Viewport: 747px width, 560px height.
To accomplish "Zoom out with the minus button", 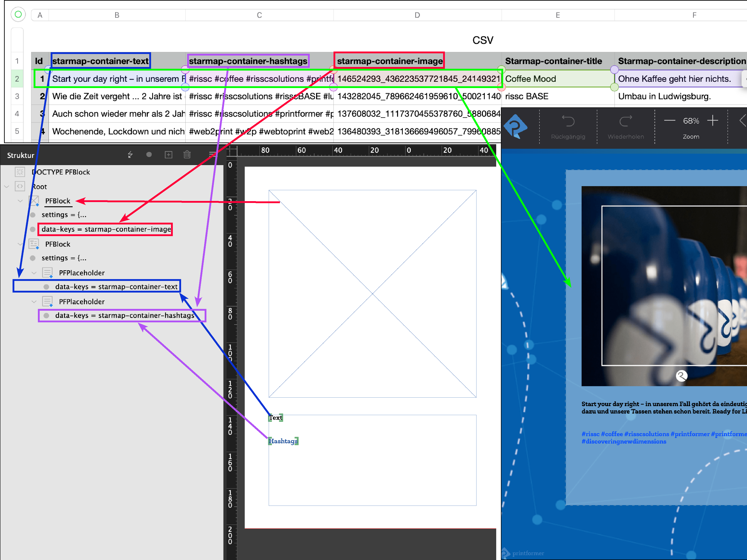I will click(x=669, y=121).
